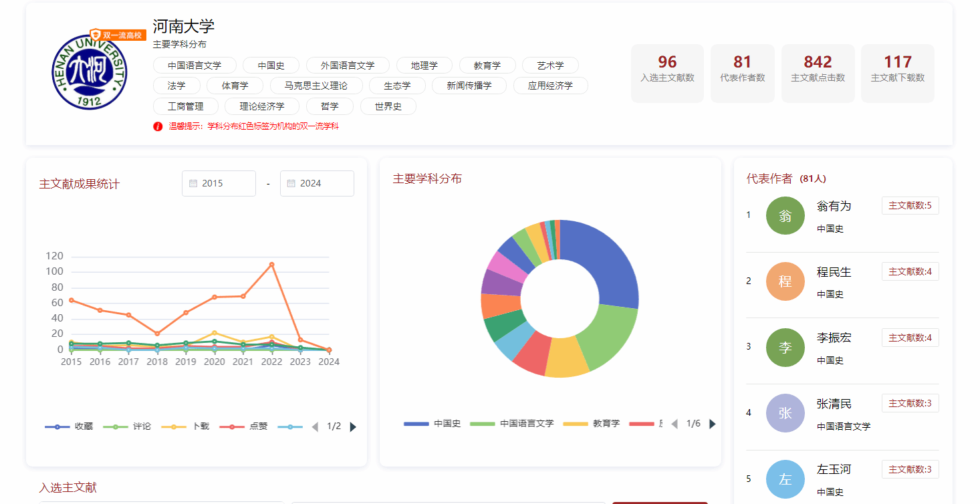Click the orange 程 author avatar

(785, 281)
